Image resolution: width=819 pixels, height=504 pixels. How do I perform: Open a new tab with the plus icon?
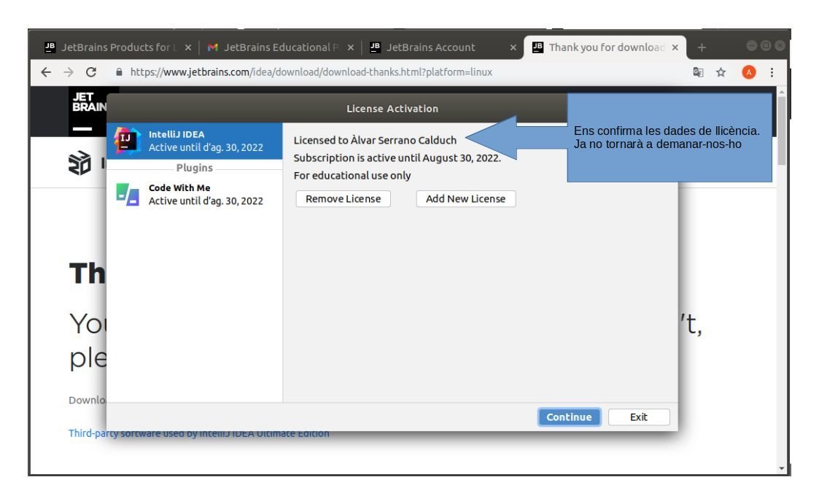pyautogui.click(x=702, y=47)
